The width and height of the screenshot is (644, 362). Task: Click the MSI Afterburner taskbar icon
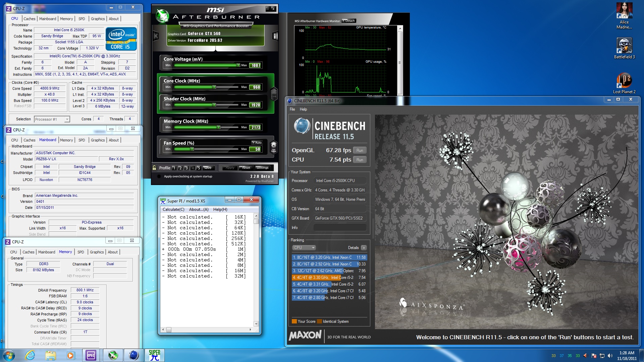(113, 355)
